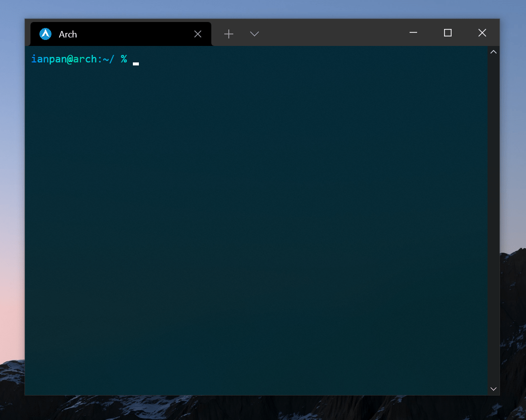Click the empty title bar drag area
This screenshot has width=526, height=420.
pos(330,33)
